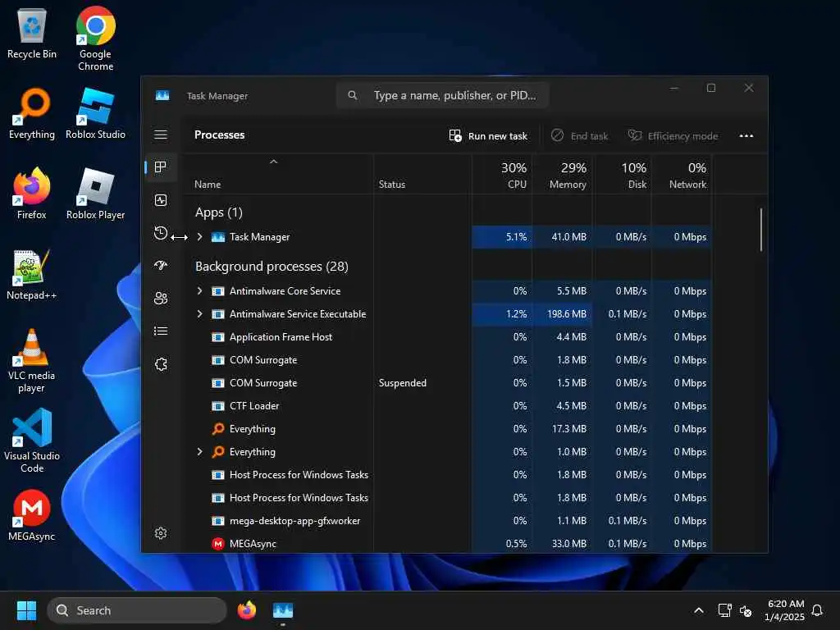Expand the second Everything process row
Viewport: 840px width, 630px height.
(200, 452)
